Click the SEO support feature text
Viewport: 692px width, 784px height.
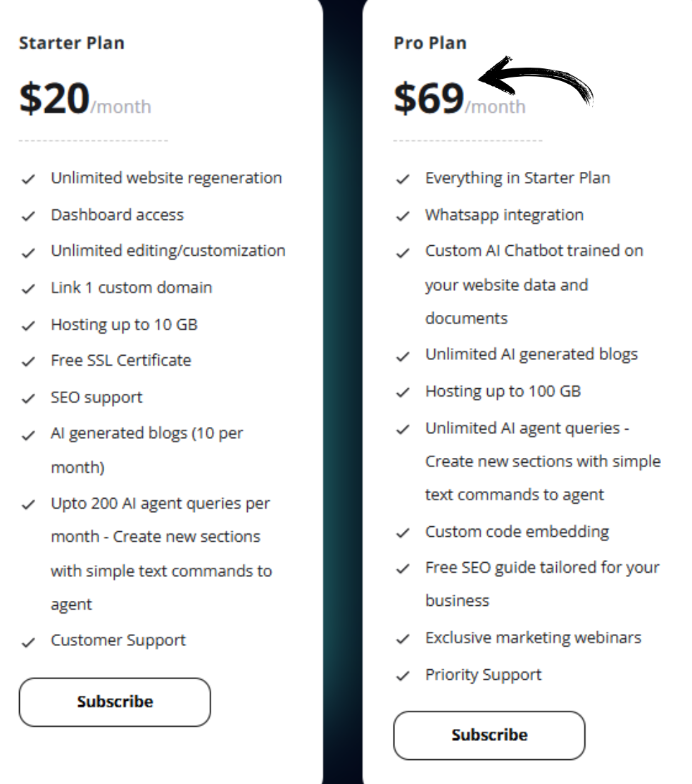[x=96, y=397]
